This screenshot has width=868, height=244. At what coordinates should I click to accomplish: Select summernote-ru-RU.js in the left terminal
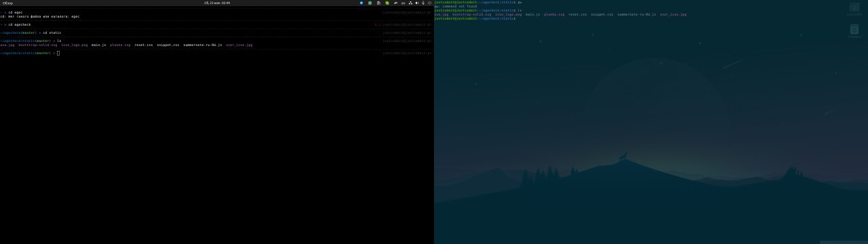pos(203,45)
